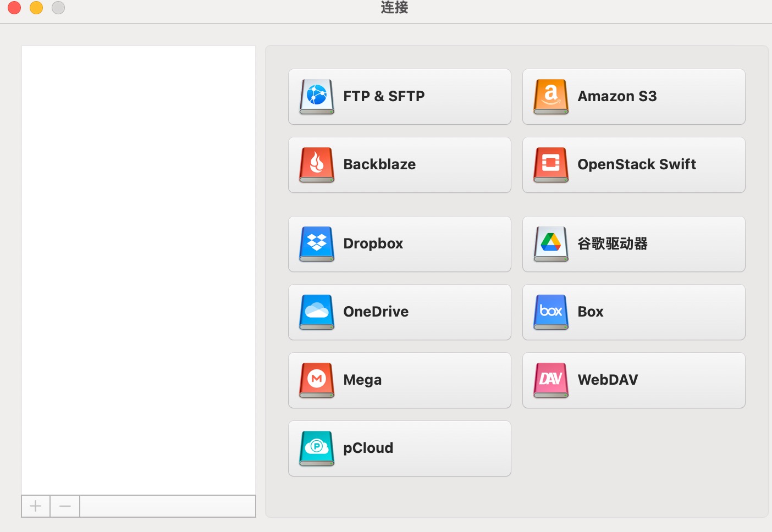
Task: Click the Backblaze flame drive icon
Action: click(x=317, y=165)
